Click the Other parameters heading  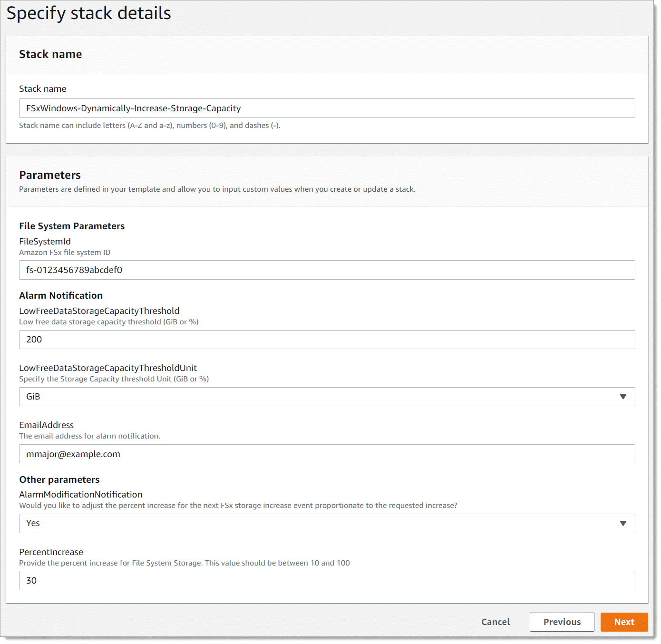click(x=59, y=479)
